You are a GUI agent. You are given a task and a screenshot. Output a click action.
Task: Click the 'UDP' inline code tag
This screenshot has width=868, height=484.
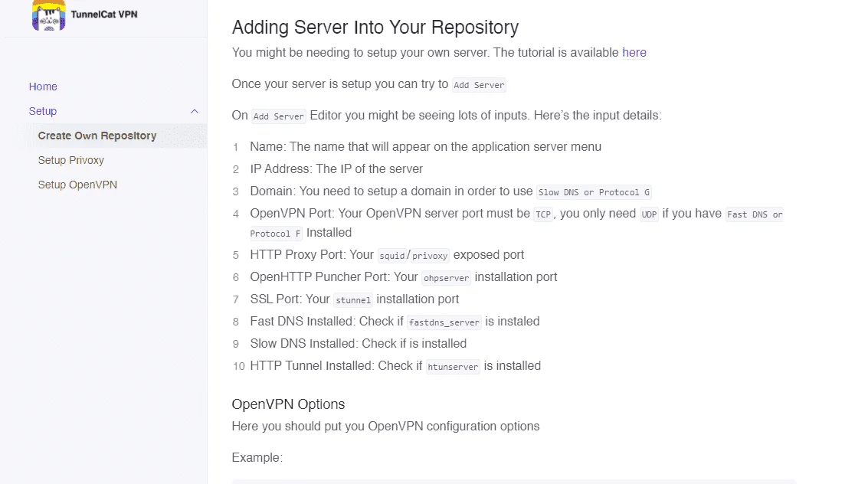click(650, 214)
